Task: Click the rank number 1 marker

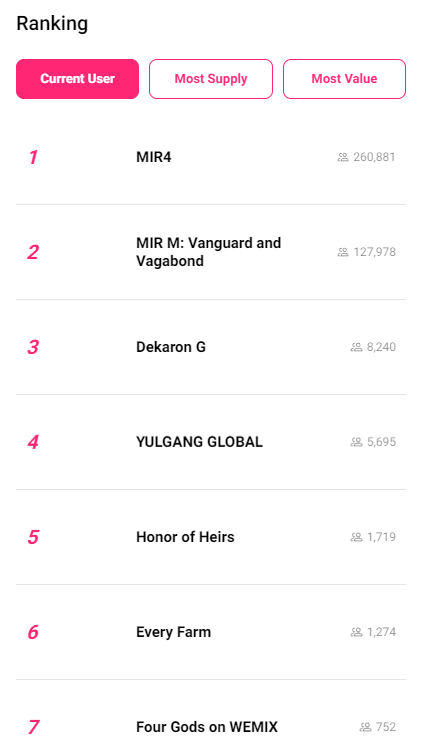Action: [33, 158]
